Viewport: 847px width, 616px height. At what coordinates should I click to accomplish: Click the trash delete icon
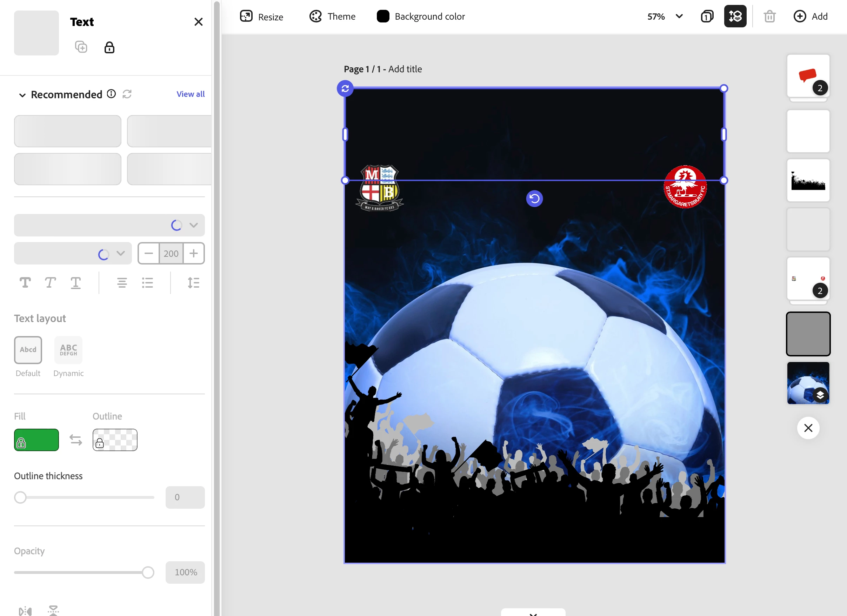pyautogui.click(x=769, y=16)
